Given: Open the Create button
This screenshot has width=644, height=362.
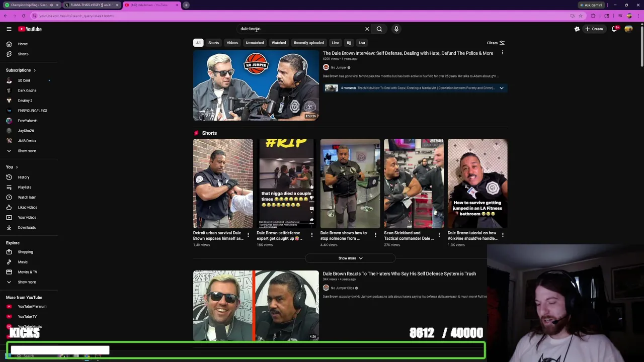Looking at the screenshot, I should tap(594, 29).
